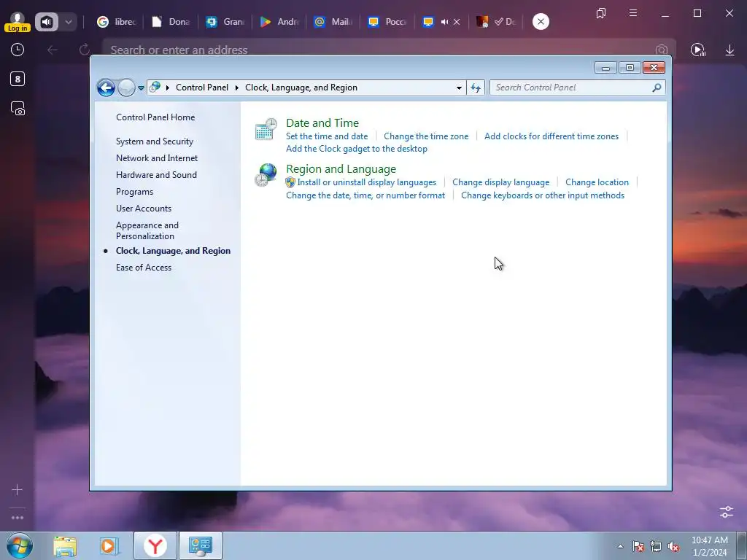Click Add clocks for different time zones
The image size is (747, 560).
point(551,136)
